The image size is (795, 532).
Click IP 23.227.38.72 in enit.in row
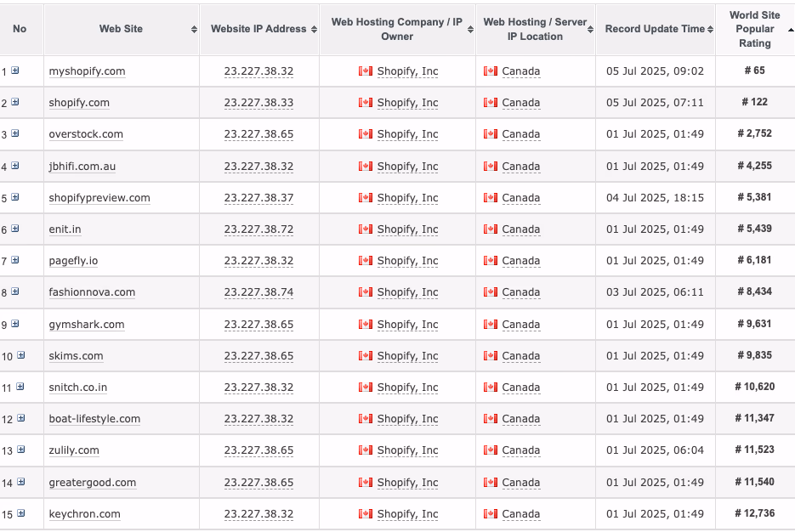point(258,229)
